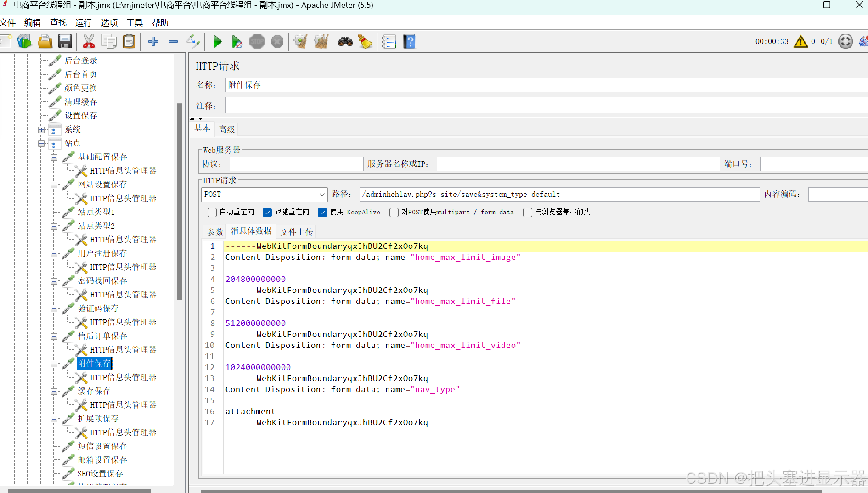Open the 运行 menu

84,22
